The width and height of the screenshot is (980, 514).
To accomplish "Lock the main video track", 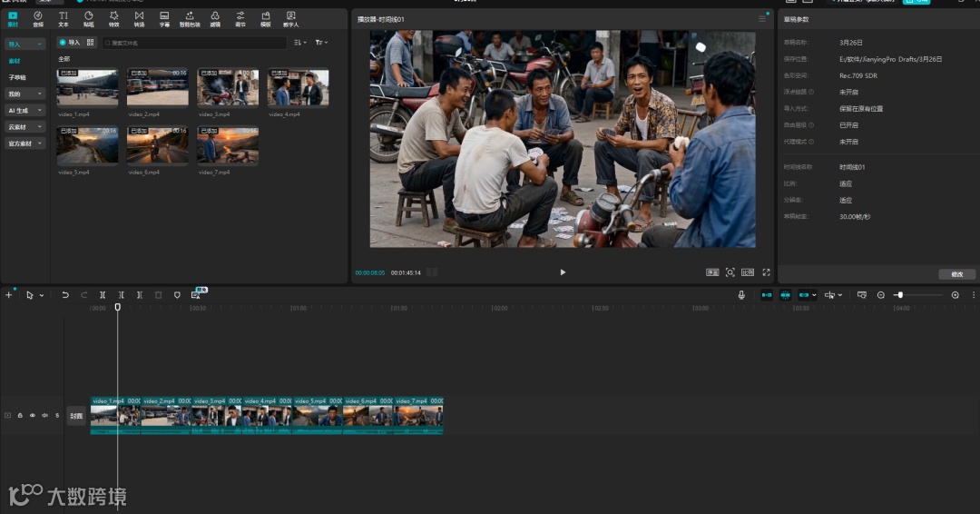I will point(20,415).
